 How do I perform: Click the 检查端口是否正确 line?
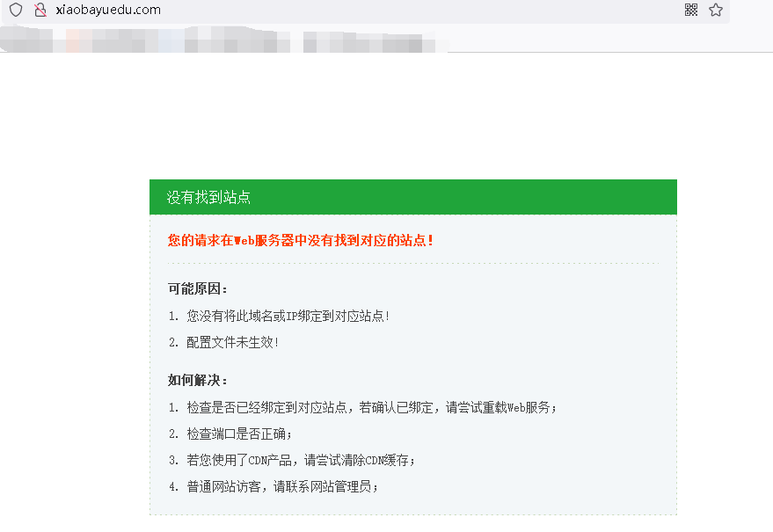238,434
